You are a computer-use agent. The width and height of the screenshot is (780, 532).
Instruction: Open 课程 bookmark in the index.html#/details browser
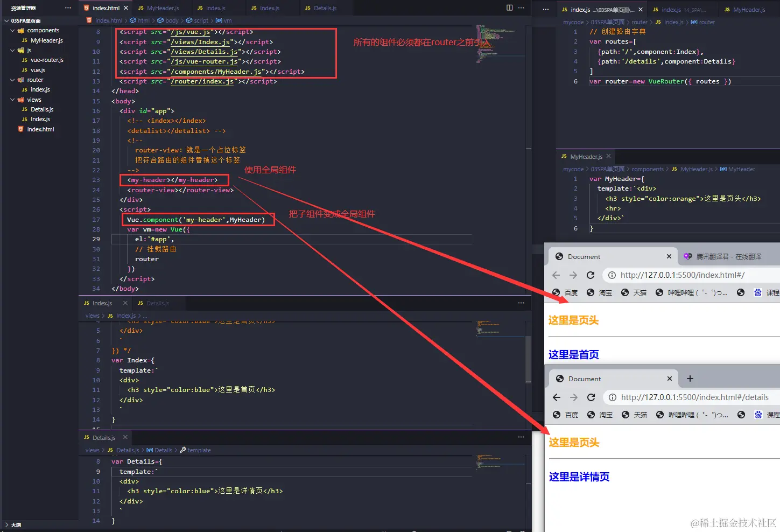[767, 415]
